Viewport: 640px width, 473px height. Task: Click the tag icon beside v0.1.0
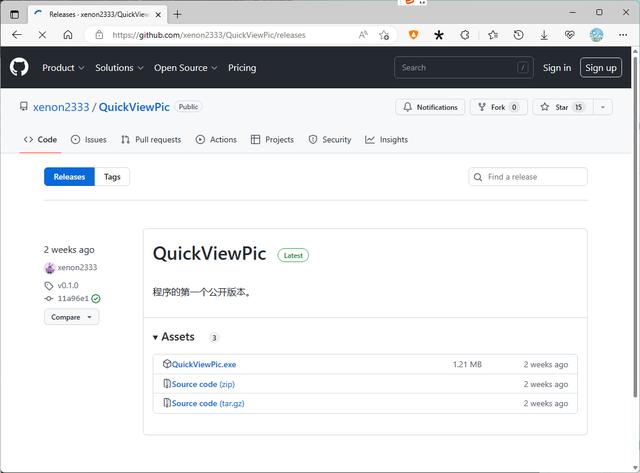coord(49,285)
